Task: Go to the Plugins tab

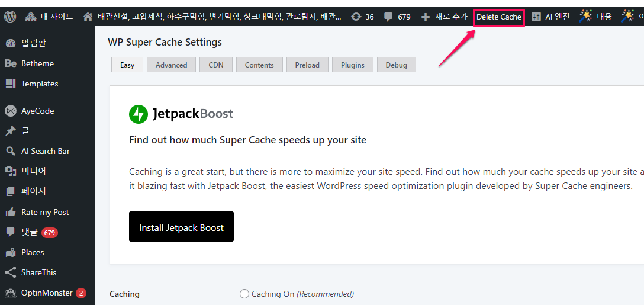Action: pos(353,65)
